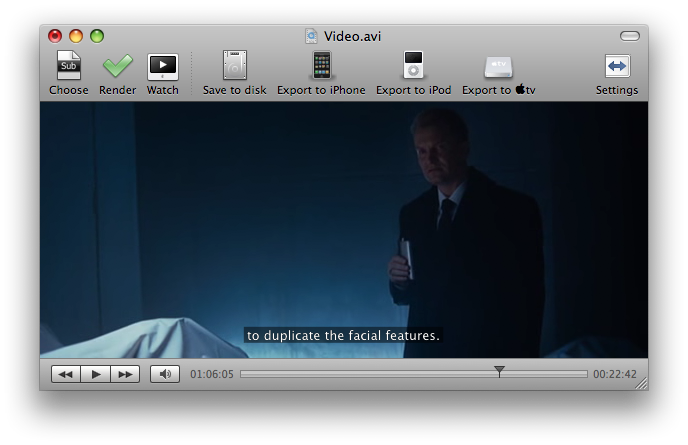Image resolution: width=688 pixels, height=445 pixels.
Task: Mute audio with the speaker button
Action: click(x=165, y=374)
